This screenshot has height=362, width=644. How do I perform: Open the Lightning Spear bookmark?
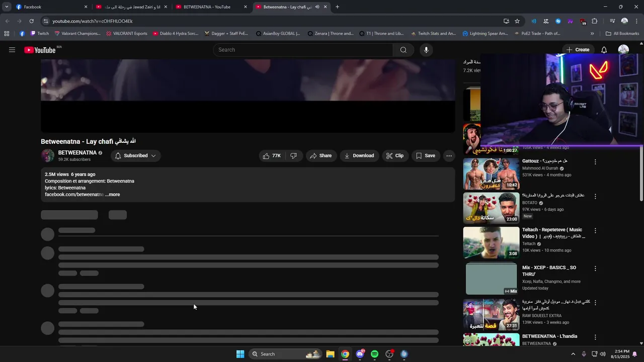tap(485, 34)
